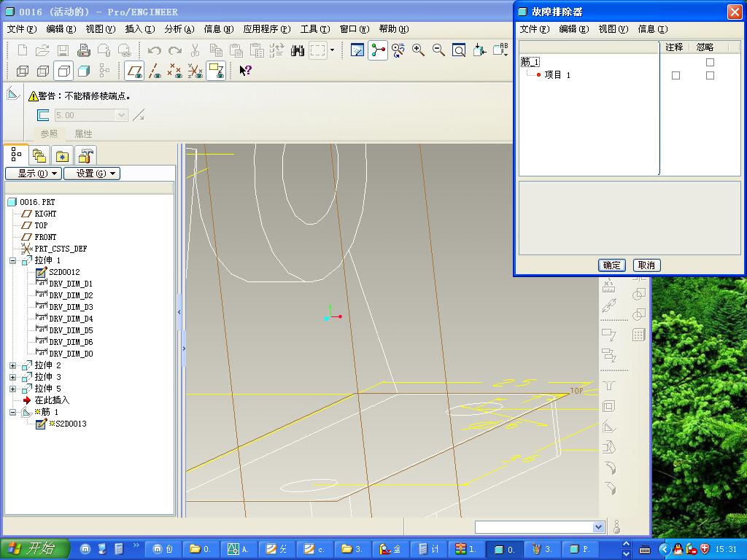Screen dimensions: 747x560
Task: Expand the 拉伸 2 tree node
Action: click(13, 366)
